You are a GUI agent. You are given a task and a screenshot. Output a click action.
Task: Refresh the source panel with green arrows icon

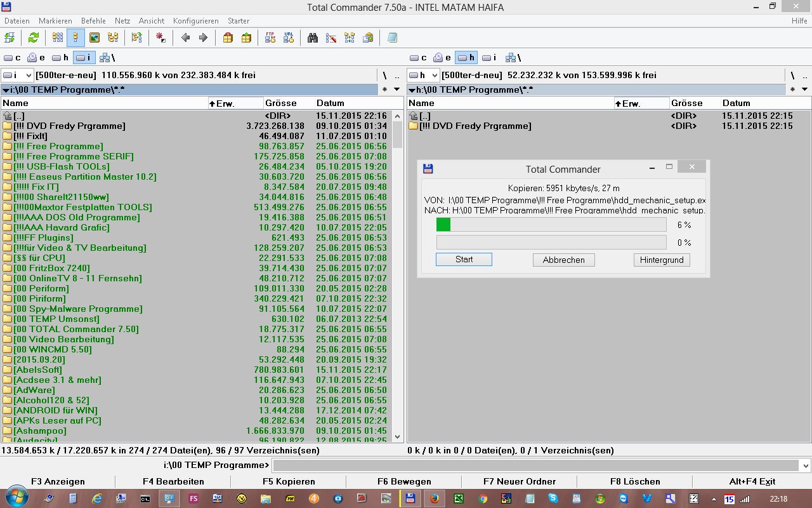[x=33, y=38]
